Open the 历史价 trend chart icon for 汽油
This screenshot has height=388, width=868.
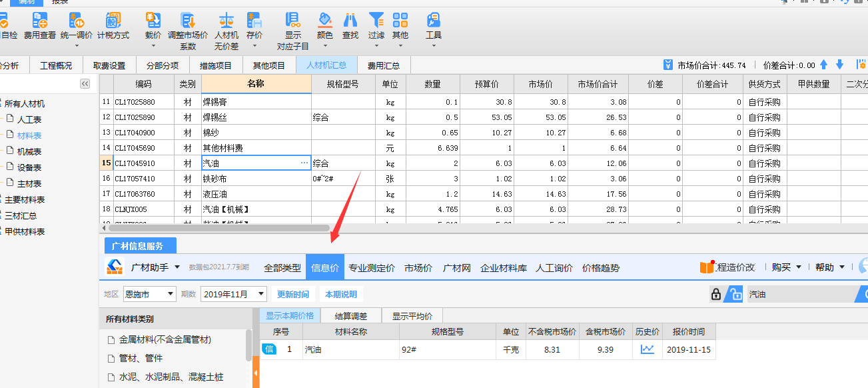coord(647,349)
